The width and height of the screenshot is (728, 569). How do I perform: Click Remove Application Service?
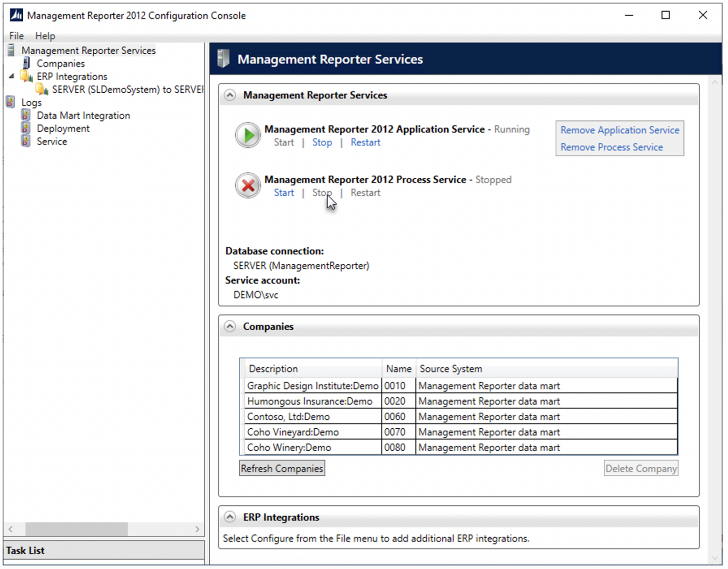coord(619,130)
